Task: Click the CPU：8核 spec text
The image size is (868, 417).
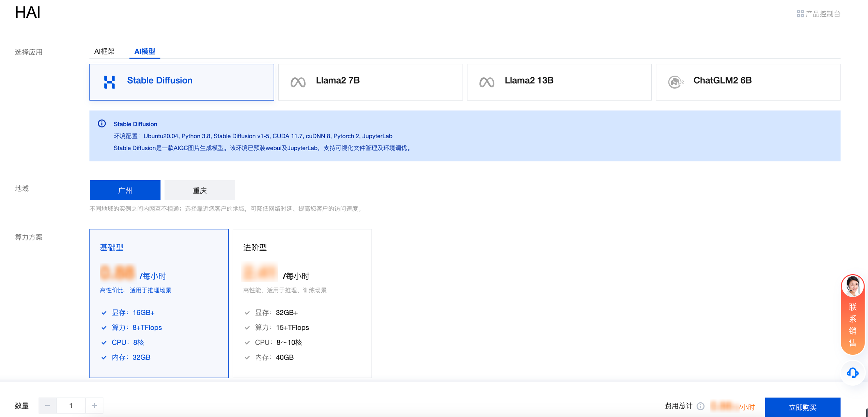Action: pos(128,343)
